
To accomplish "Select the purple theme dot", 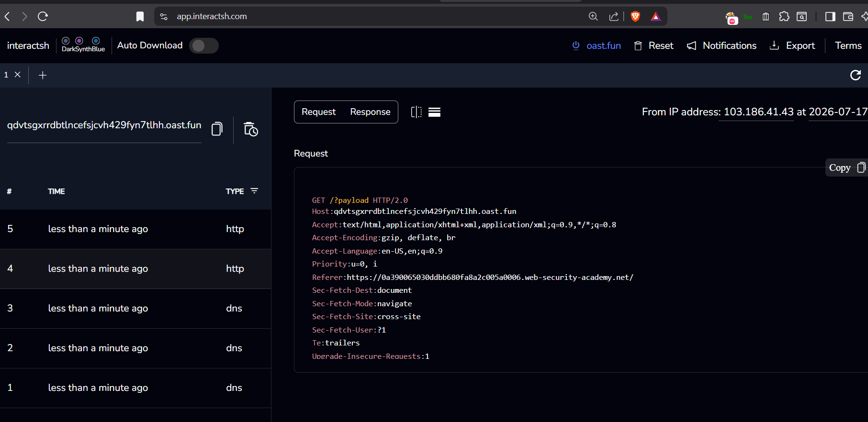I will 79,41.
